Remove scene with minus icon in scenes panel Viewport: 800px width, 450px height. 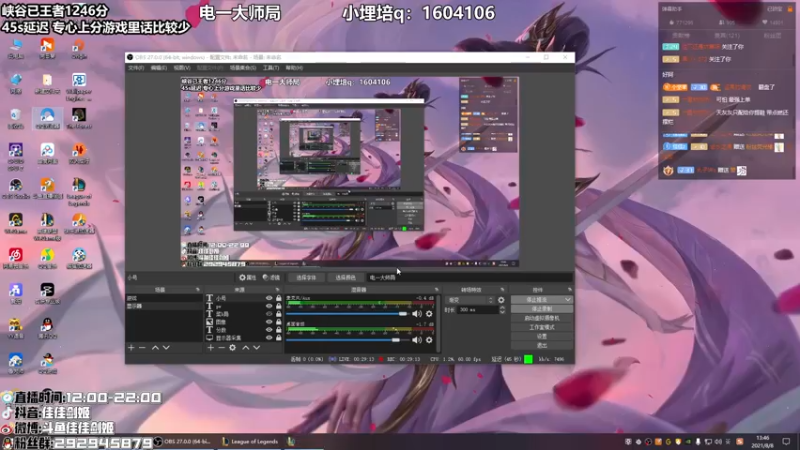point(142,347)
